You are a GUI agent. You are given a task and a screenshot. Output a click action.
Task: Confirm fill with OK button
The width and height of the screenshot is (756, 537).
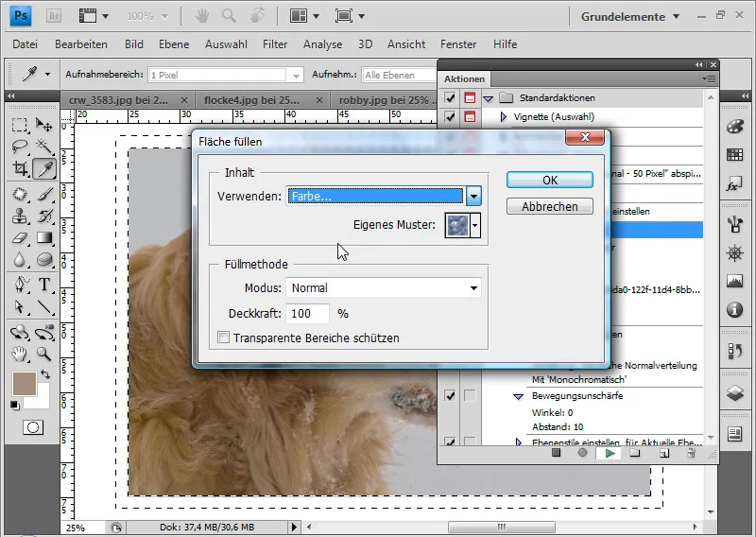(x=550, y=180)
